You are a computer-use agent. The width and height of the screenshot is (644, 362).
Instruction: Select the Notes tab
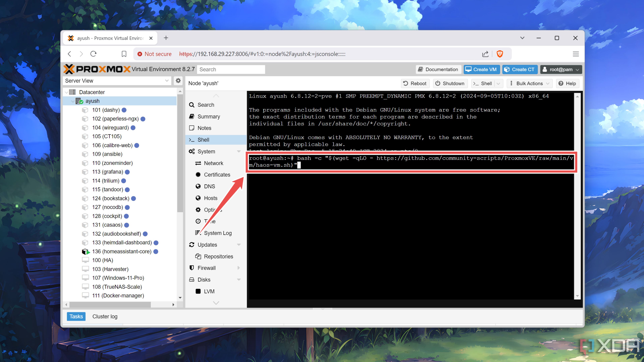pyautogui.click(x=204, y=128)
